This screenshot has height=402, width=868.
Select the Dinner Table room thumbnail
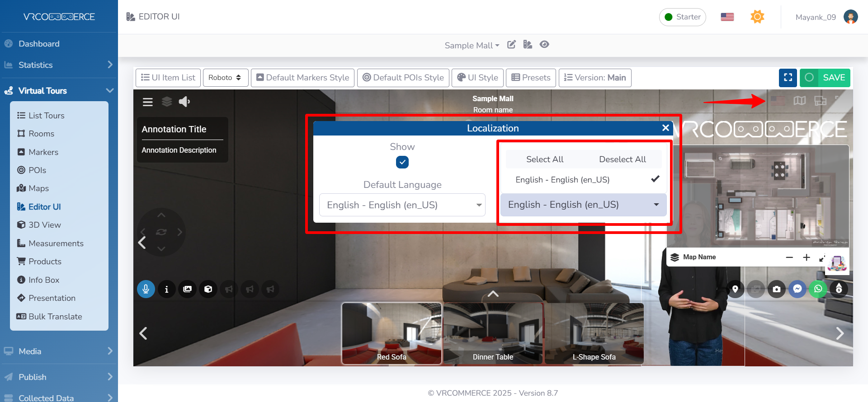(493, 333)
